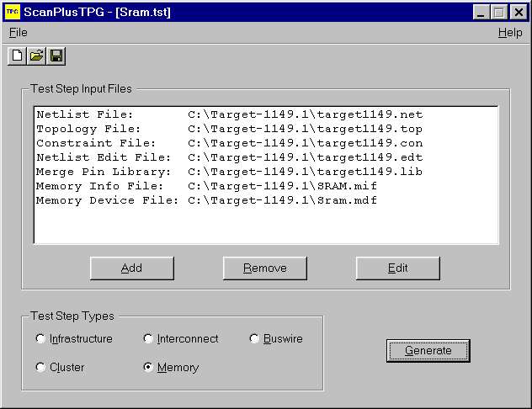Click the New file toolbar icon

click(x=17, y=56)
